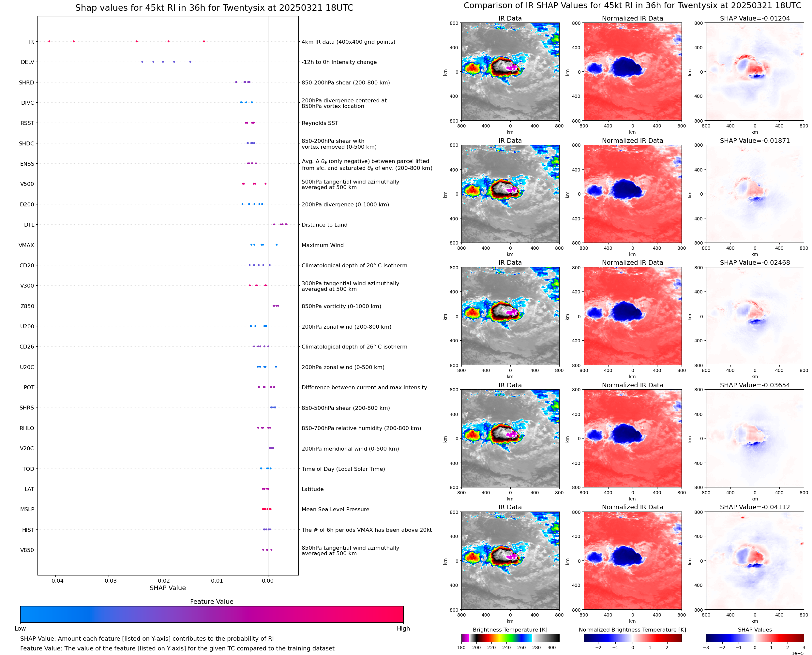This screenshot has height=655, width=812.
Task: Click the 'Distance to Land' description
Action: 324,225
